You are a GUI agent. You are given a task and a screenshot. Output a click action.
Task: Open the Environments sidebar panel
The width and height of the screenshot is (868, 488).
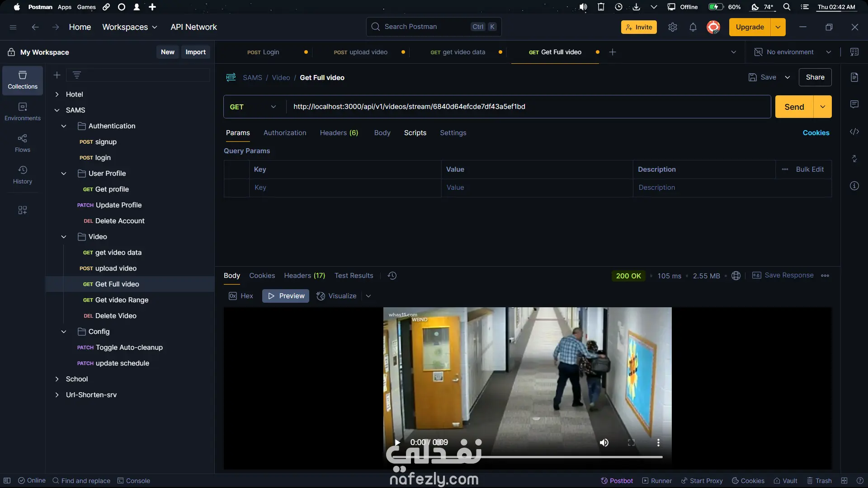[23, 111]
